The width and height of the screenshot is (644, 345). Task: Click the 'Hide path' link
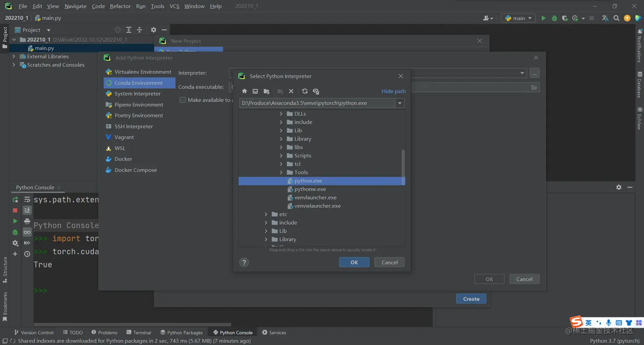coord(393,91)
